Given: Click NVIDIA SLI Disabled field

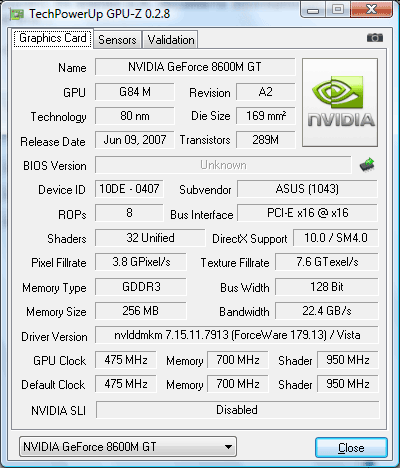Looking at the screenshot, I should (237, 410).
